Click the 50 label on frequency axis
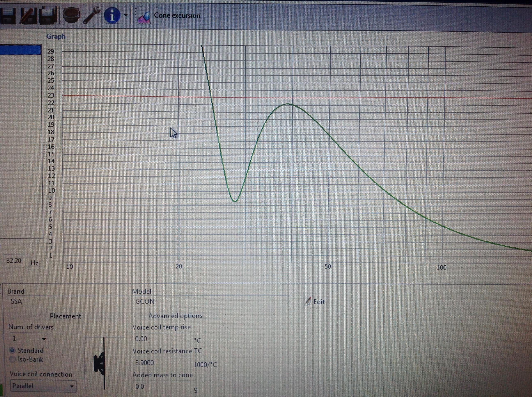 [328, 267]
